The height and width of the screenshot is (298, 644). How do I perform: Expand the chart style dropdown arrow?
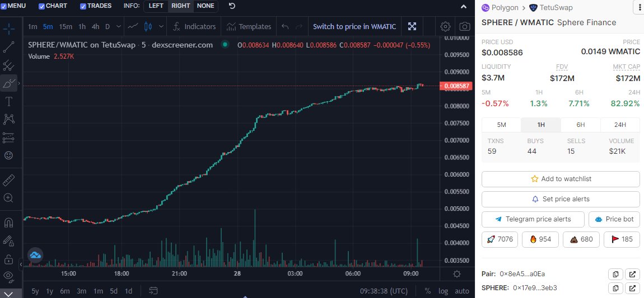click(161, 27)
